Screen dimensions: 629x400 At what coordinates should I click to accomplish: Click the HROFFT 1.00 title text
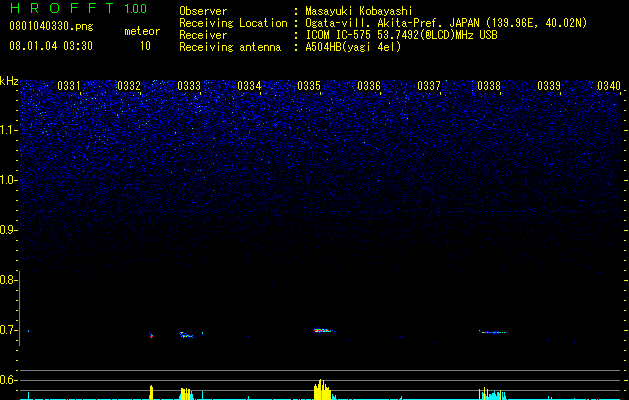pyautogui.click(x=78, y=8)
